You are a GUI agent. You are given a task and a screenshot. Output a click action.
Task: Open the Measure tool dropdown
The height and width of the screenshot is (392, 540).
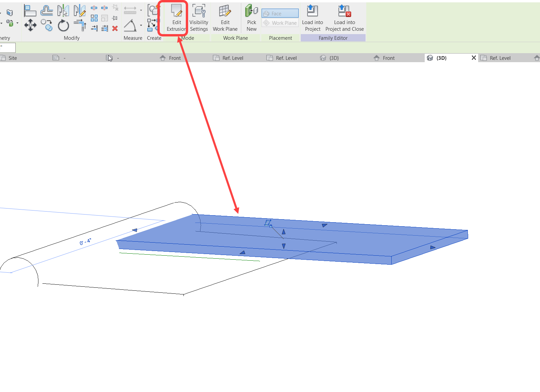click(x=141, y=10)
